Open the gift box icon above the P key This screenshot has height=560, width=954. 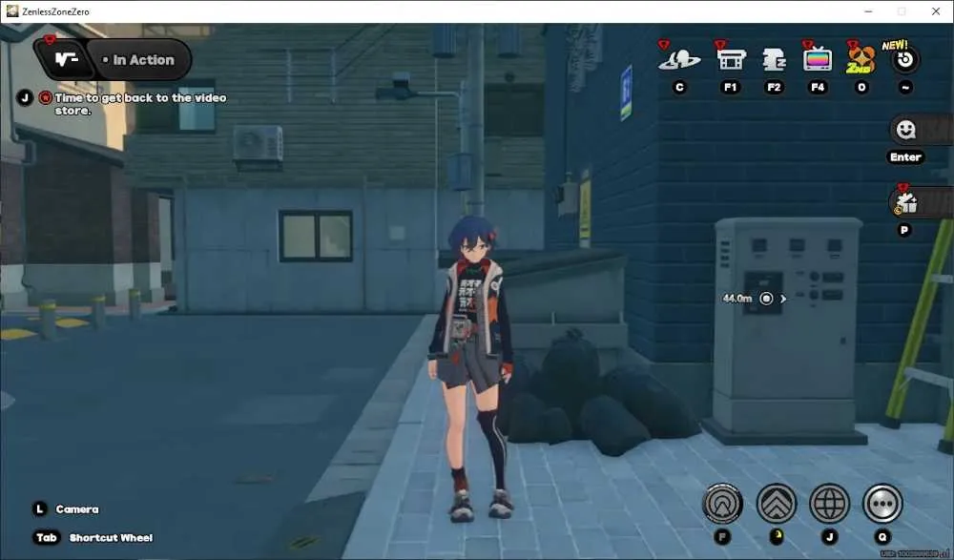tap(905, 203)
